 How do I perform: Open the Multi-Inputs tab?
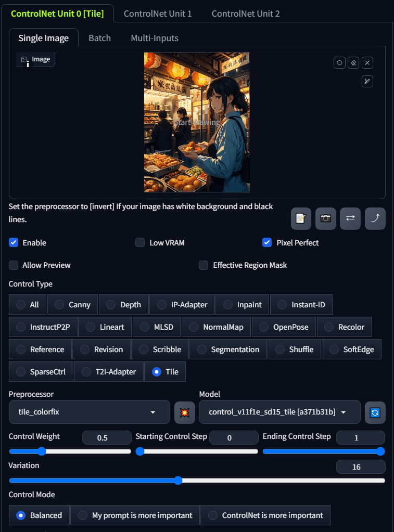[x=155, y=38]
